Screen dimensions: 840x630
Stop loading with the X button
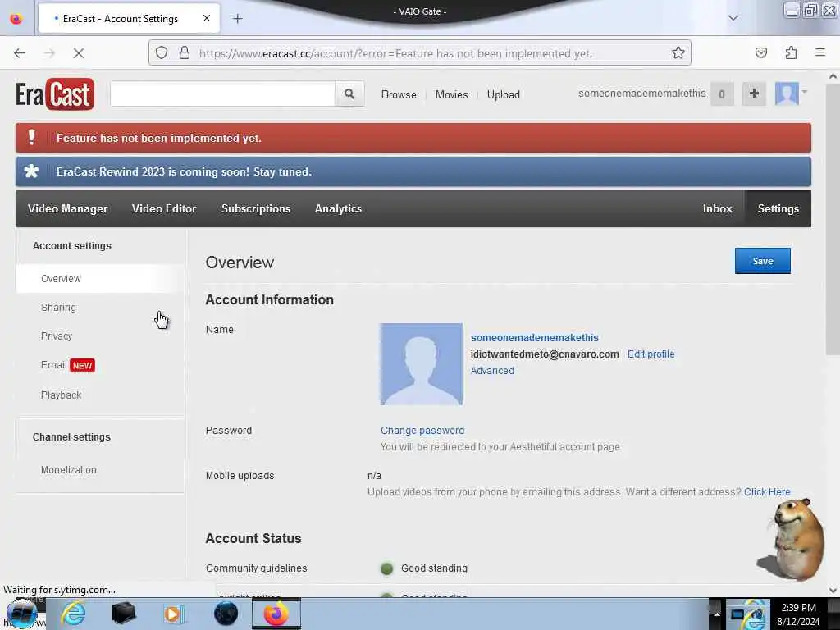[79, 53]
